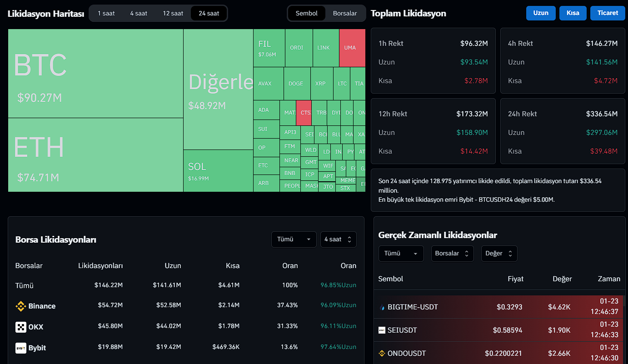Image resolution: width=628 pixels, height=364 pixels.
Task: Click the Bybit logo icon
Action: [x=21, y=348]
